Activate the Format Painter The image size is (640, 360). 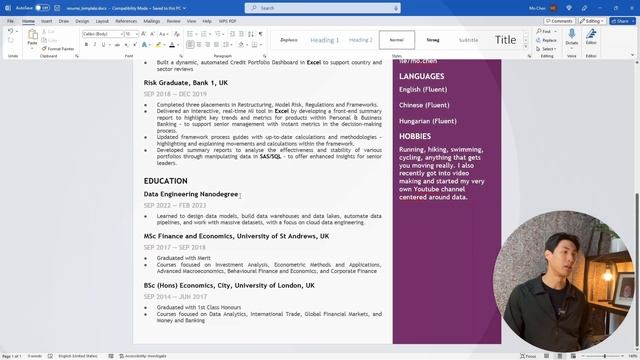click(58, 49)
